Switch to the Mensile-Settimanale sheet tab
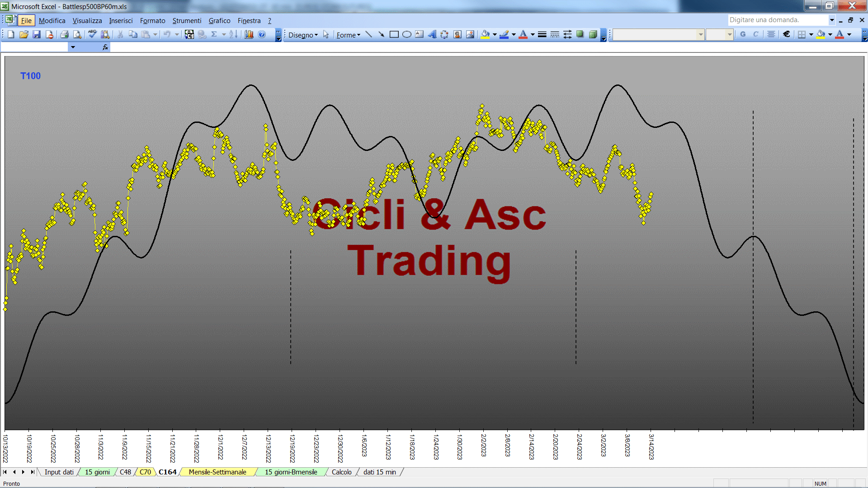Image resolution: width=868 pixels, height=488 pixels. point(217,472)
